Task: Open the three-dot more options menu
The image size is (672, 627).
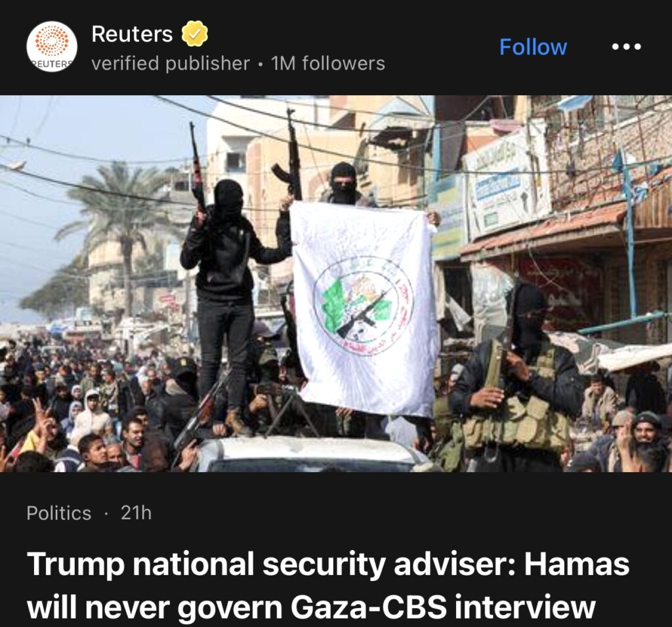Action: coord(626,47)
